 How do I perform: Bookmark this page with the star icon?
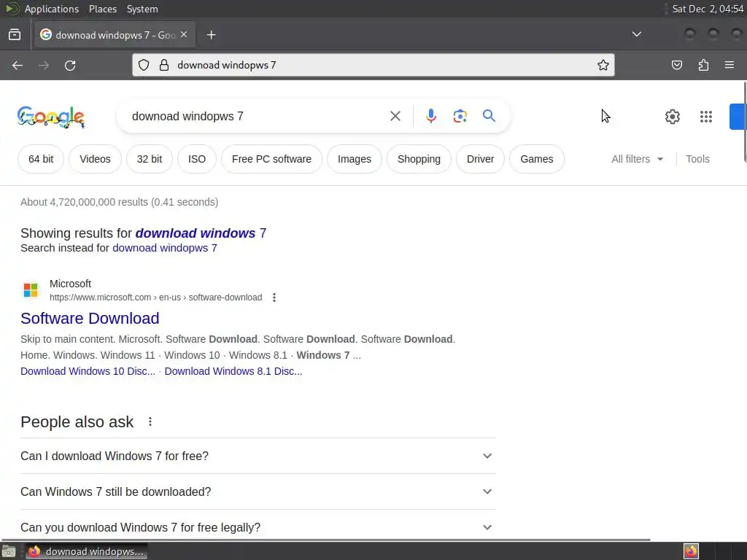tap(603, 65)
